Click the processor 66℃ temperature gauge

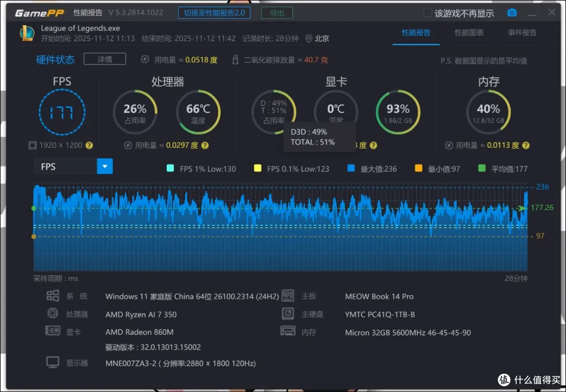[198, 112]
